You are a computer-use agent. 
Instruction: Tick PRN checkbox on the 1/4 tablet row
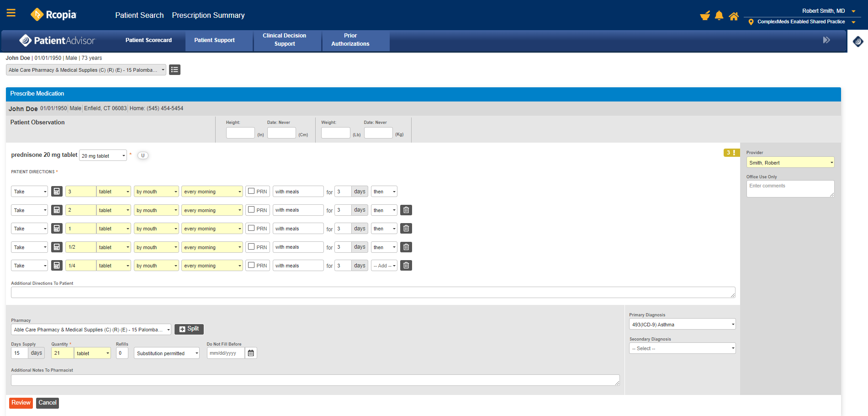click(251, 265)
